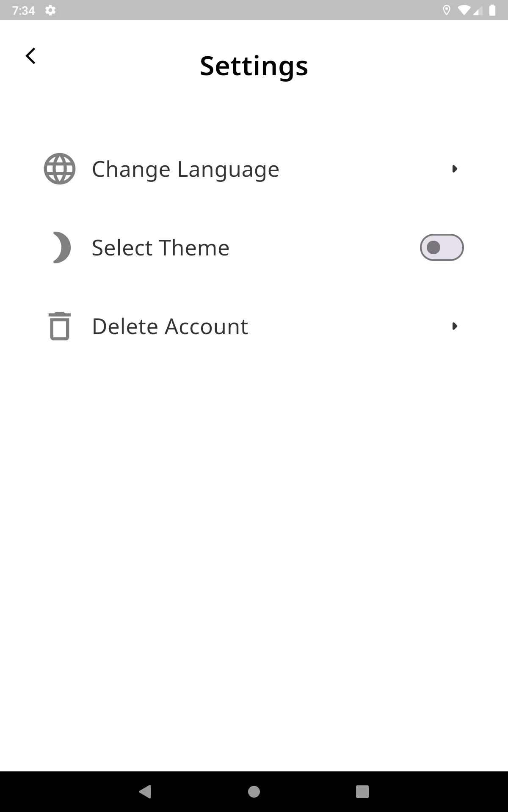The image size is (508, 812).
Task: Tap the back arrow beside Settings
Action: pos(30,56)
